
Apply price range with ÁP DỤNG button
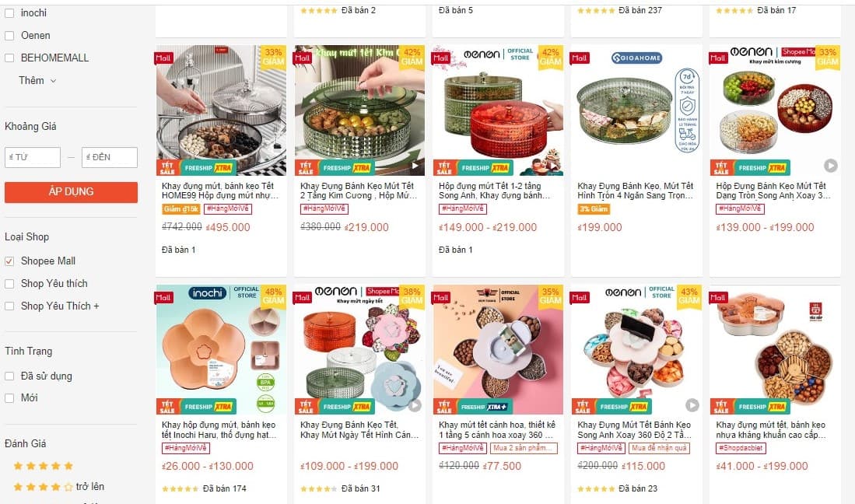click(71, 192)
